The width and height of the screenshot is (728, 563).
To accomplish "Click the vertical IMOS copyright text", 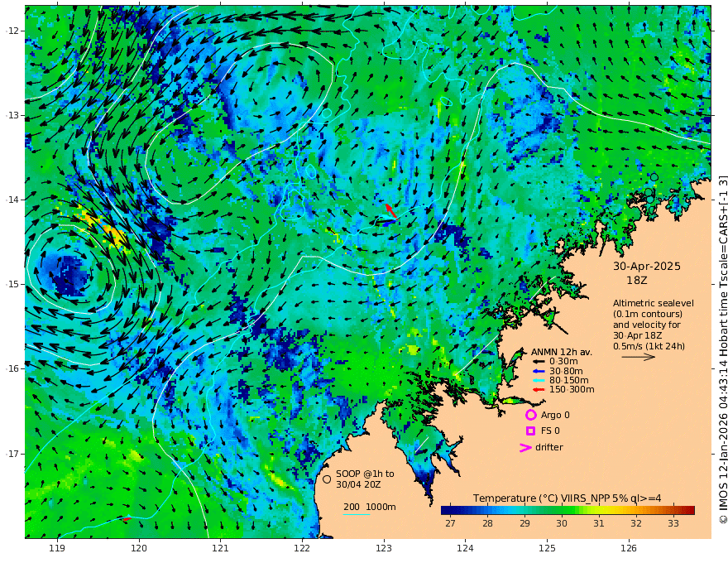I will tap(722, 349).
